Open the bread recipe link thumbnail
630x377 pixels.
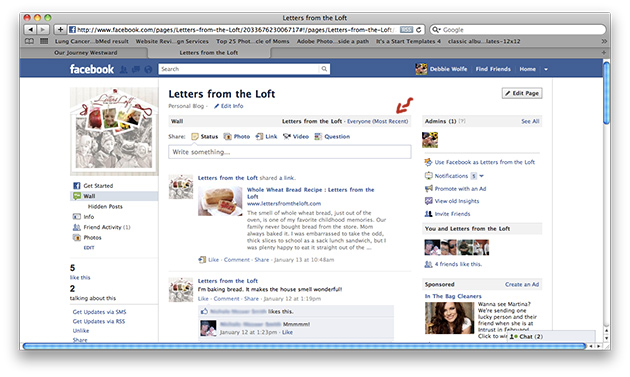pyautogui.click(x=220, y=201)
